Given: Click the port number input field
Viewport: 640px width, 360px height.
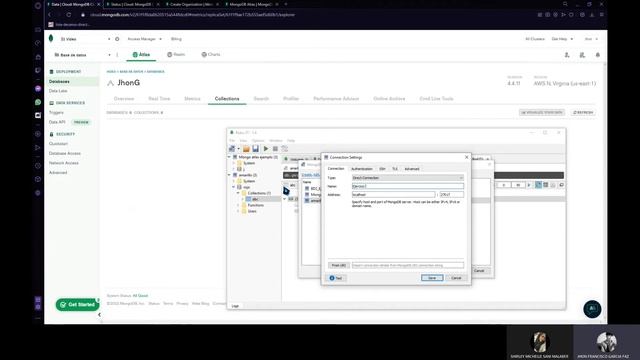Looking at the screenshot, I should (x=451, y=195).
